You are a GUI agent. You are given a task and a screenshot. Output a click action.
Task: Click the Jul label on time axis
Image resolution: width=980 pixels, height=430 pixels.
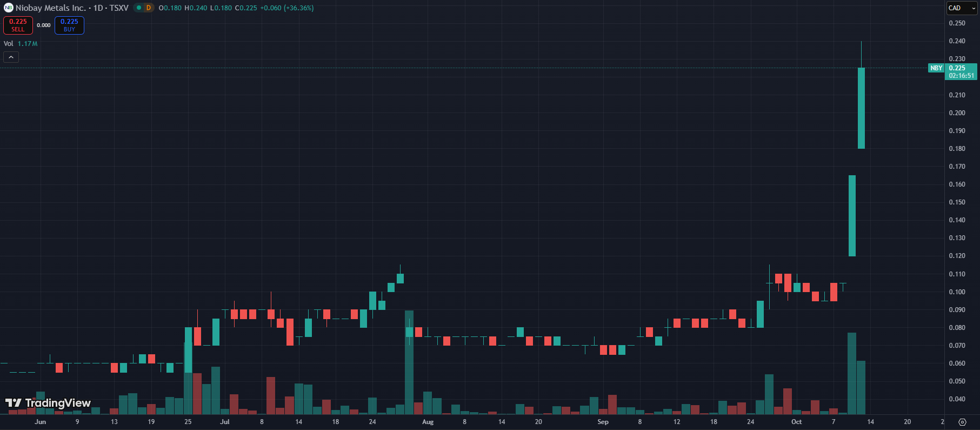[x=225, y=422]
